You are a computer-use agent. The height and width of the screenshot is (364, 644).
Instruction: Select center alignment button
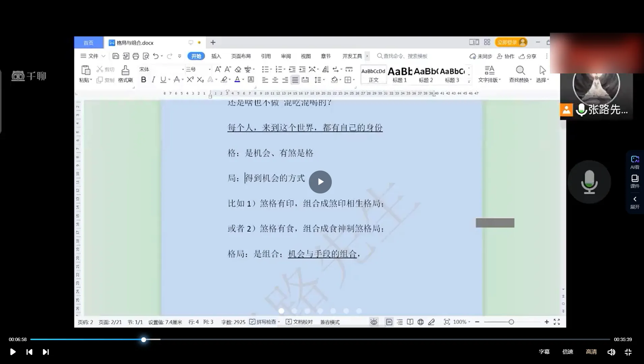click(x=275, y=80)
